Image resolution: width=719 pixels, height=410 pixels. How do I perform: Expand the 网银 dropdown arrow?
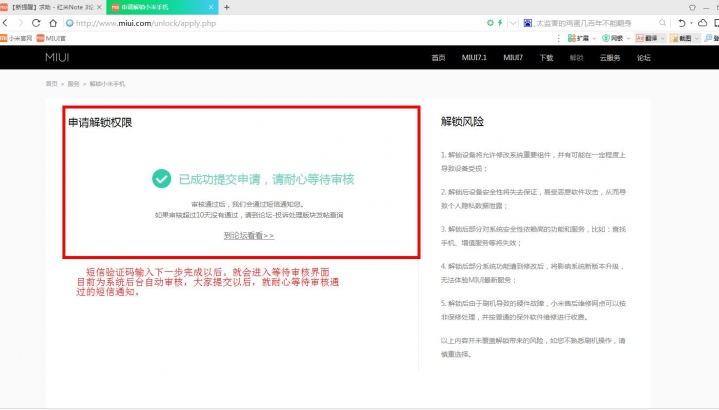pos(628,39)
